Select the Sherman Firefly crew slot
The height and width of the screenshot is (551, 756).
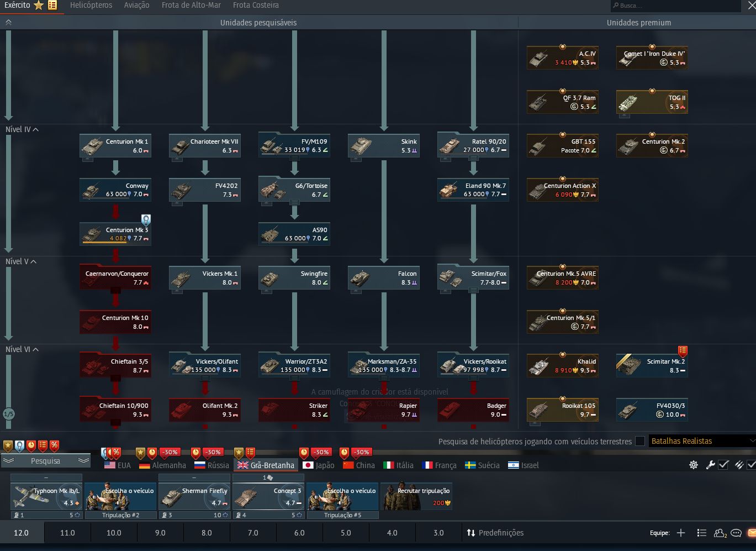[x=194, y=496]
